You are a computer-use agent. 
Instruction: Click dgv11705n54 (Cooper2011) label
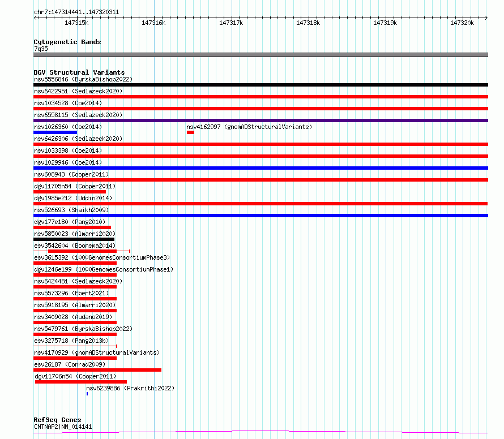75,186
